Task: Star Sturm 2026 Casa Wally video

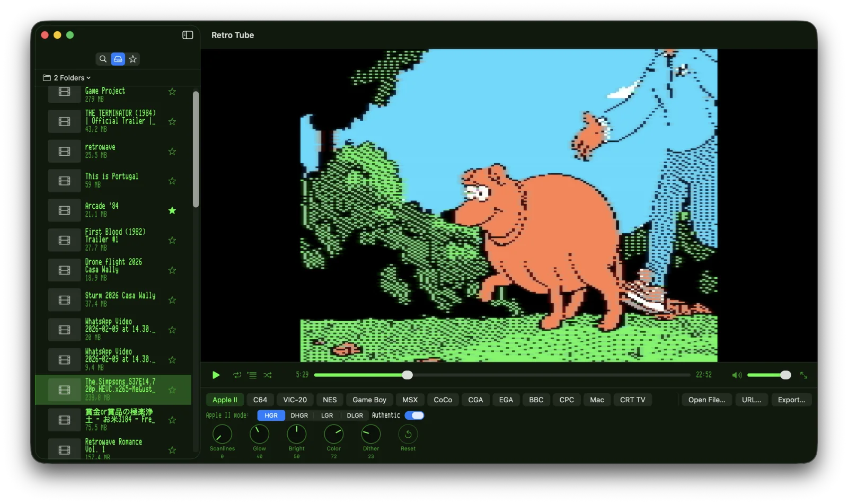Action: pos(172,300)
